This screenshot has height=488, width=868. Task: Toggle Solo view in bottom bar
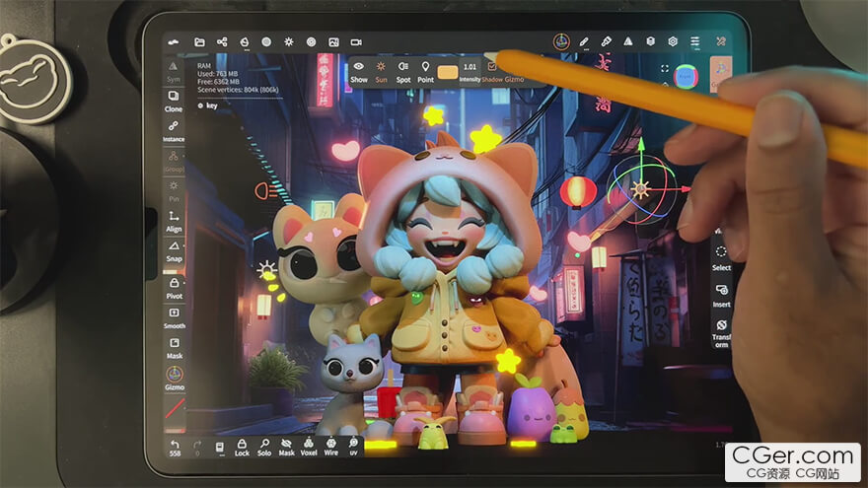pyautogui.click(x=264, y=448)
